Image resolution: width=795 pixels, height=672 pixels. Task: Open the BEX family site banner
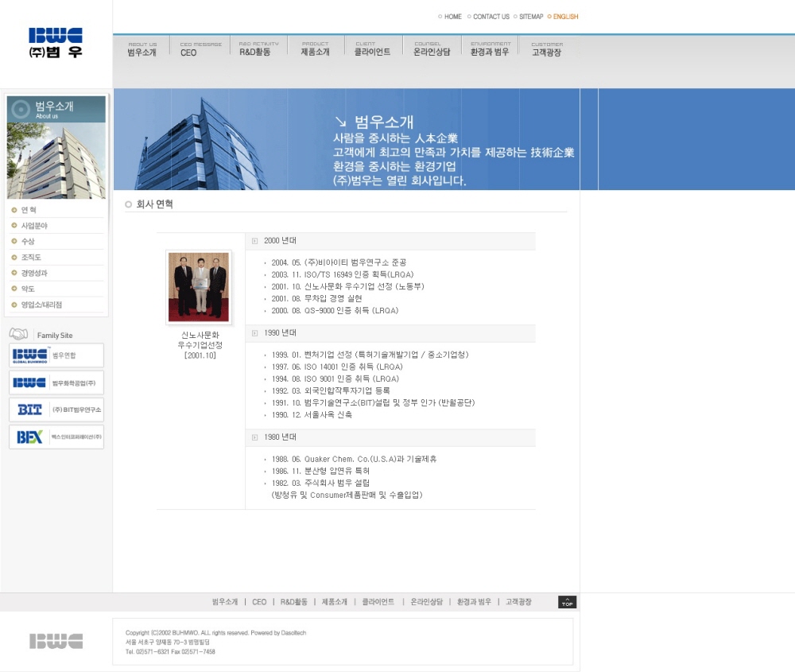tap(56, 437)
